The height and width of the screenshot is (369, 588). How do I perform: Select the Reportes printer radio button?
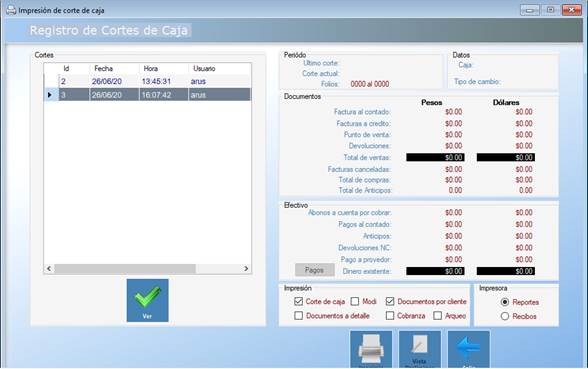point(505,302)
